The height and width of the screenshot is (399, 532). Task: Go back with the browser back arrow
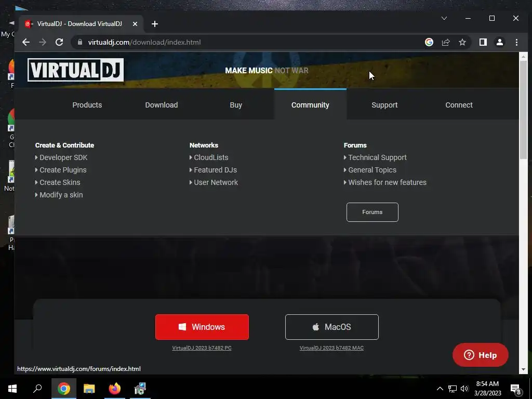click(26, 42)
